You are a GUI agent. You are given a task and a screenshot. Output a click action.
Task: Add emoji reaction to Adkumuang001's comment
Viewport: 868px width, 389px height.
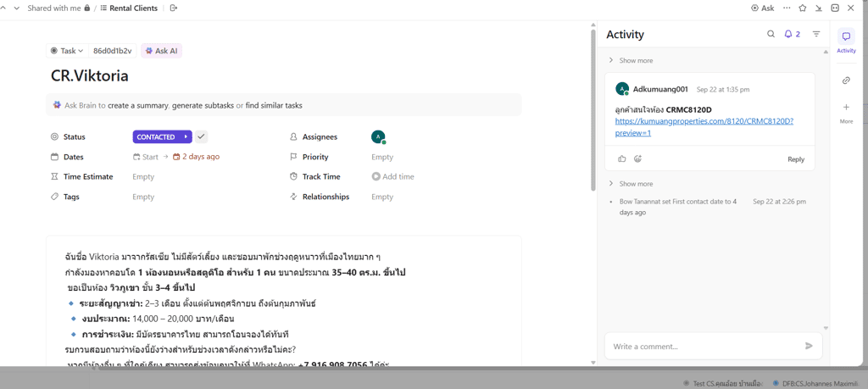pos(637,159)
